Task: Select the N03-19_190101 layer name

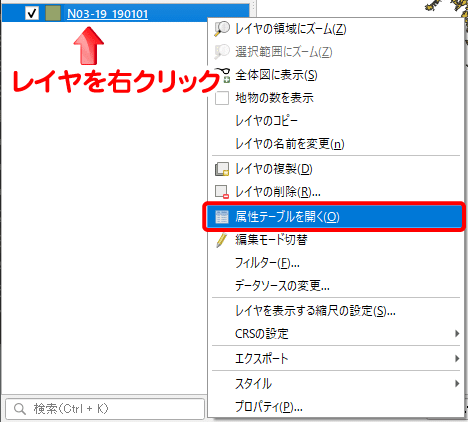Action: (107, 14)
